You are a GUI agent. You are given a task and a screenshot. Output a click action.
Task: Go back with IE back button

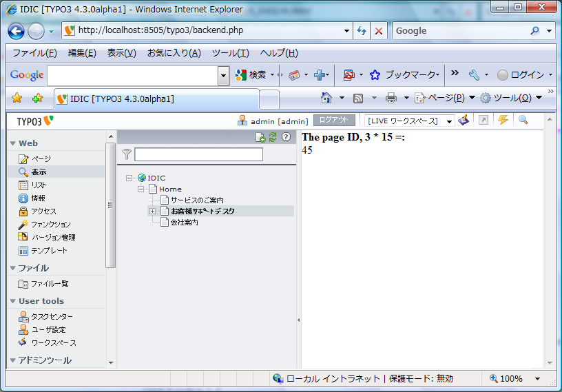point(16,31)
